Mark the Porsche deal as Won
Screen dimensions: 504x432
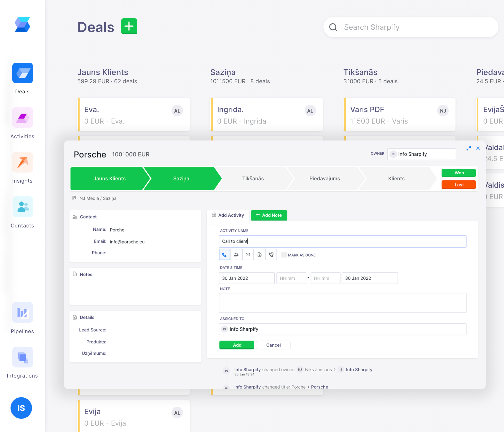(458, 173)
